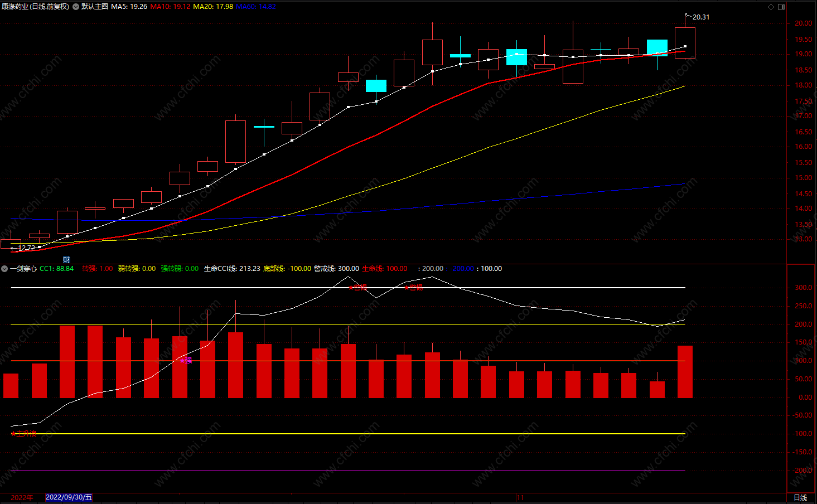Image resolution: width=817 pixels, height=504 pixels.
Task: Toggle the side panel layout icon
Action: (x=781, y=7)
